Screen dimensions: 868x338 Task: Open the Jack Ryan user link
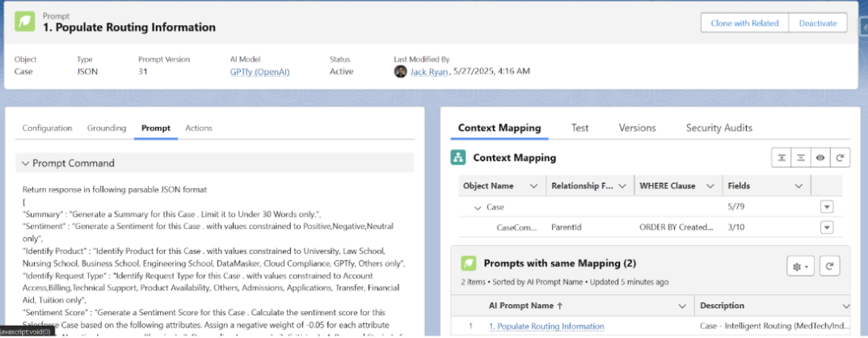coord(428,71)
